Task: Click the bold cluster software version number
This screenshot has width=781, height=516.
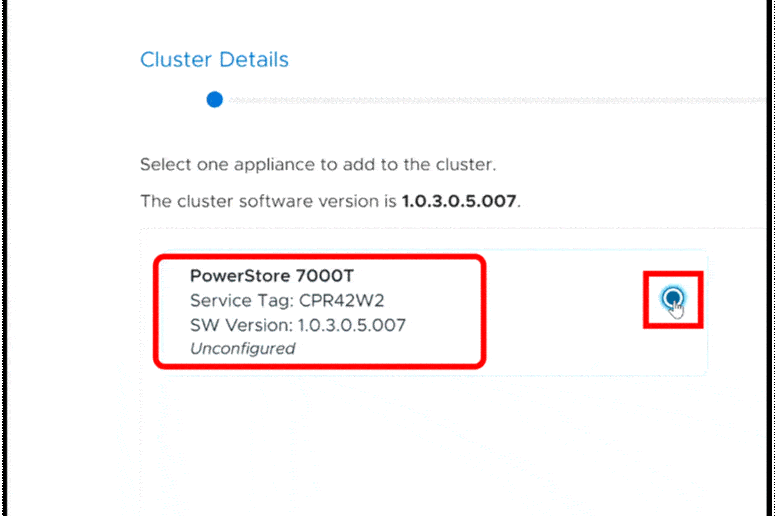Action: coord(458,201)
